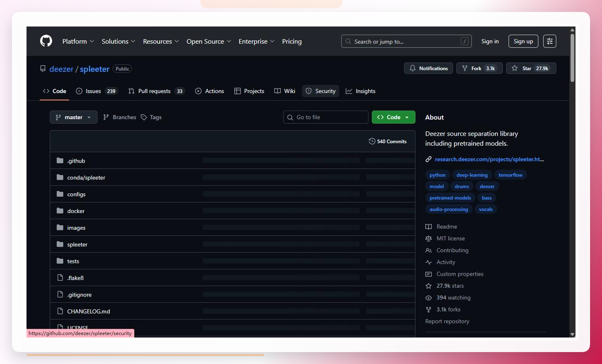
Task: Open the Projects tab
Action: click(249, 91)
